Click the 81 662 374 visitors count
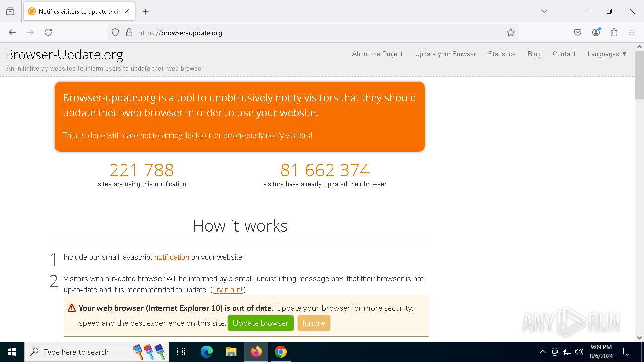 click(325, 170)
